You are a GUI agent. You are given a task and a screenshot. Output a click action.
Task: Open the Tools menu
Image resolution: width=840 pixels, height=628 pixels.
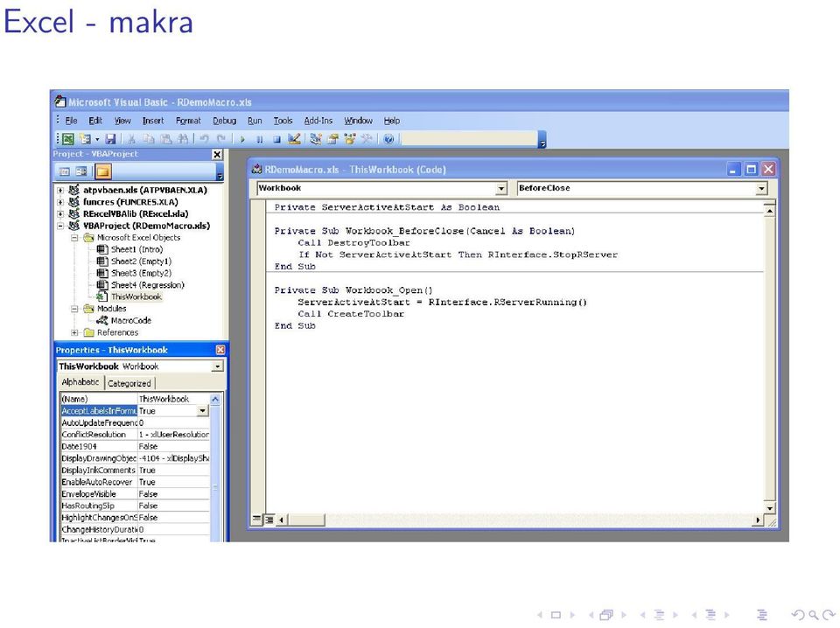(x=283, y=121)
